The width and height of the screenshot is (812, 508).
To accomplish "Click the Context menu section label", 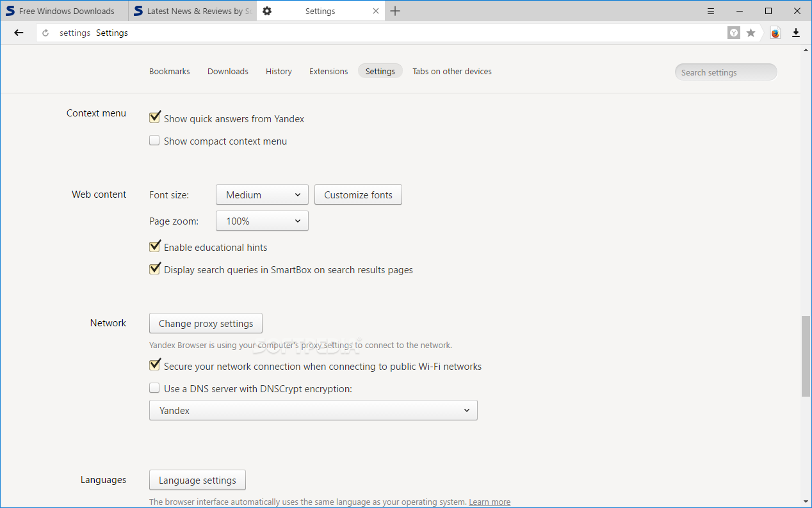I will coord(96,113).
